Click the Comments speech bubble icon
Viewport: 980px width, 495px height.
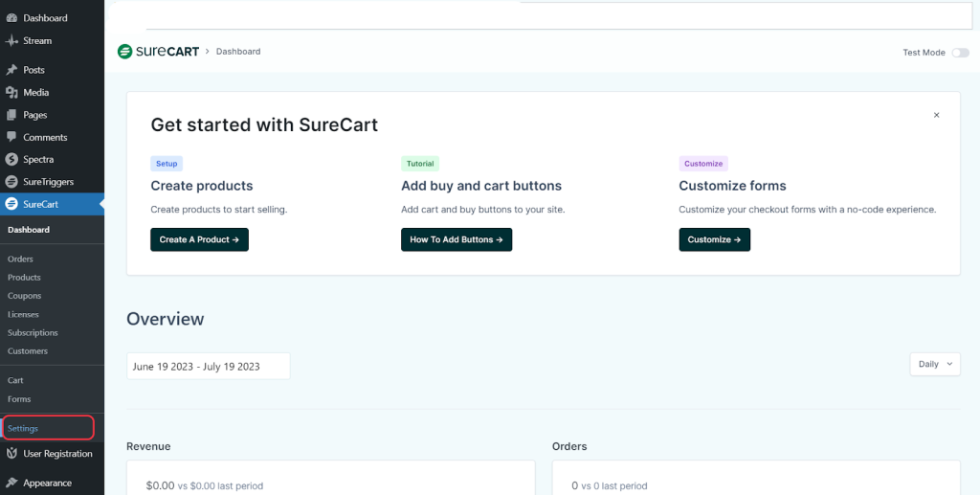(x=11, y=138)
